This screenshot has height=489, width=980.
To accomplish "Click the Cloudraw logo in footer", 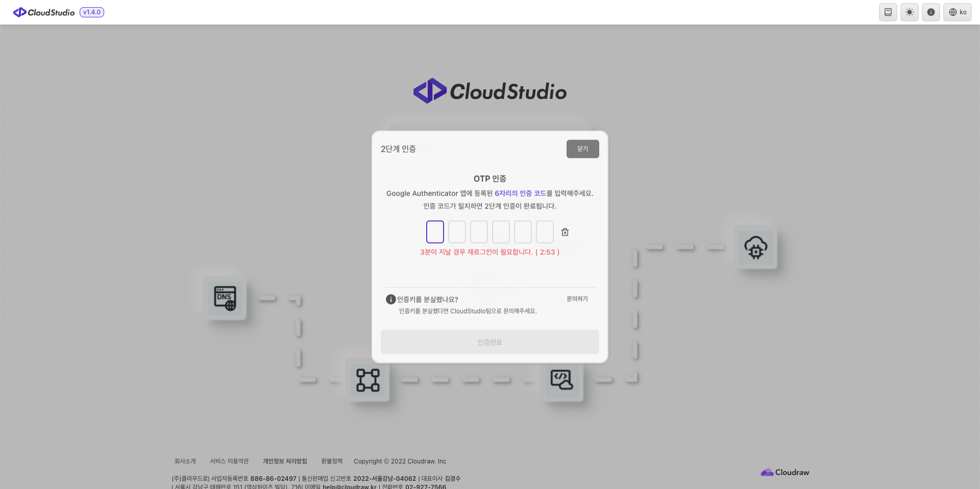I will (785, 473).
